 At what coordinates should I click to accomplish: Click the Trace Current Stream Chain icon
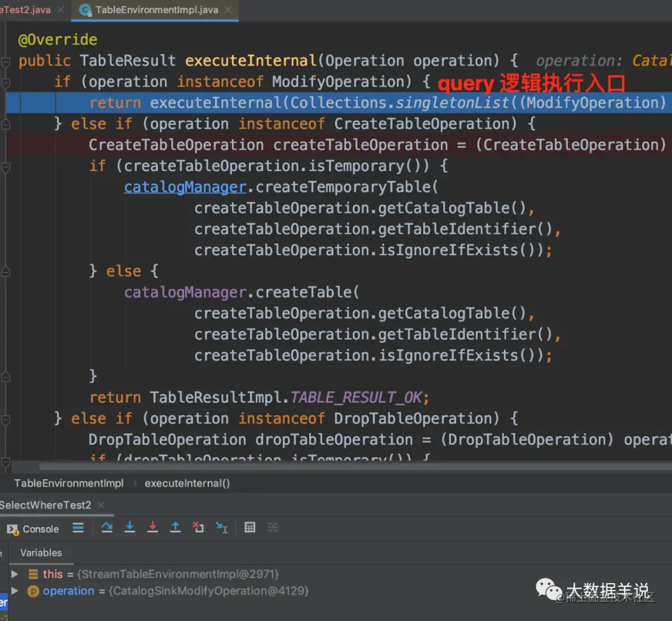click(x=273, y=528)
